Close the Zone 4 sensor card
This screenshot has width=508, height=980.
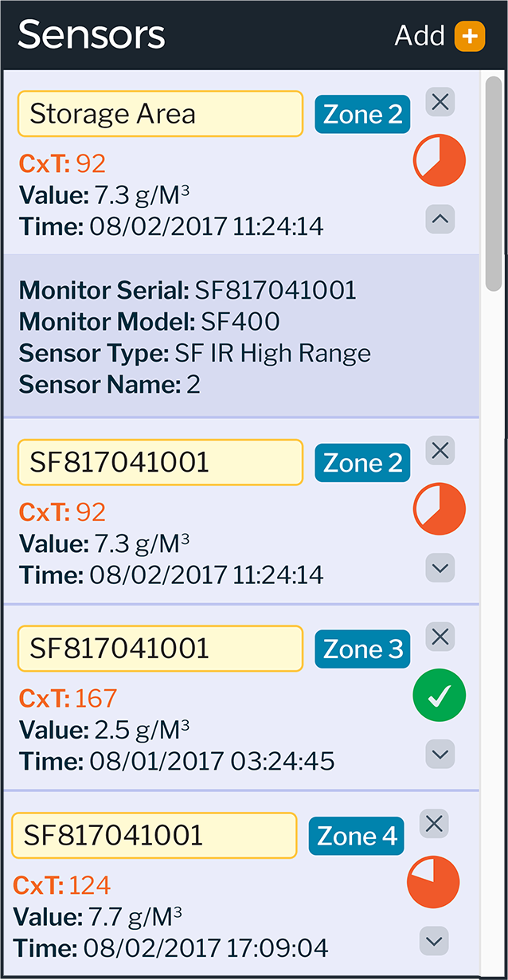[x=433, y=824]
